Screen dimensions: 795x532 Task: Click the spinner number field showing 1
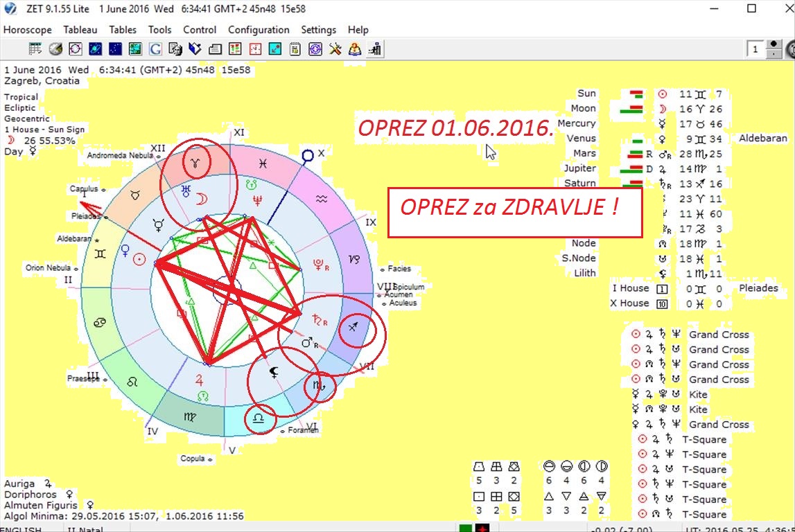755,49
